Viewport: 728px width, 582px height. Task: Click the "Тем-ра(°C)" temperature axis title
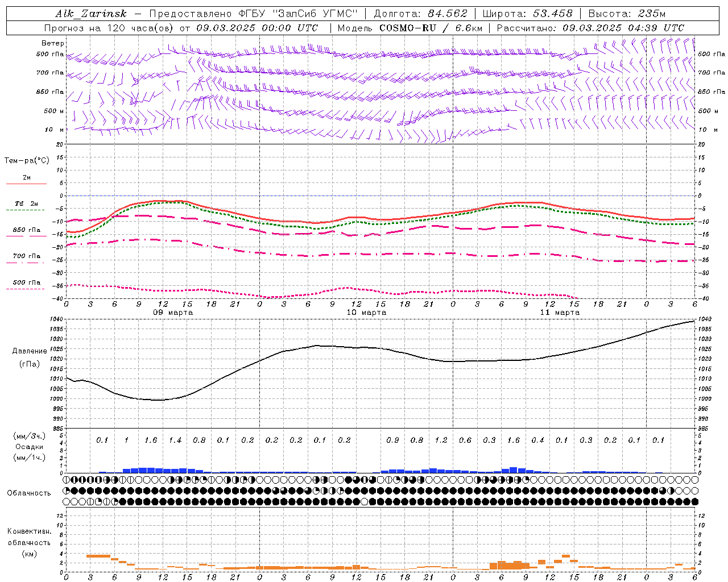(x=27, y=161)
